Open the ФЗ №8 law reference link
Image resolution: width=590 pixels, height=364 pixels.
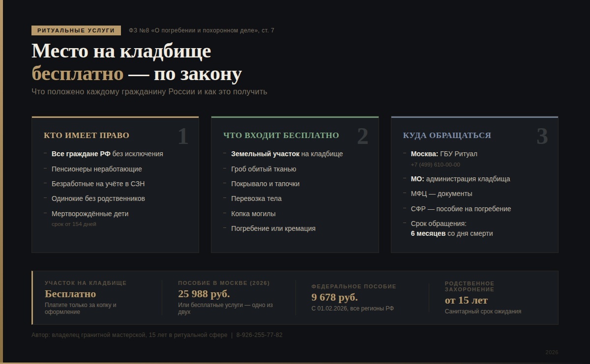point(202,30)
